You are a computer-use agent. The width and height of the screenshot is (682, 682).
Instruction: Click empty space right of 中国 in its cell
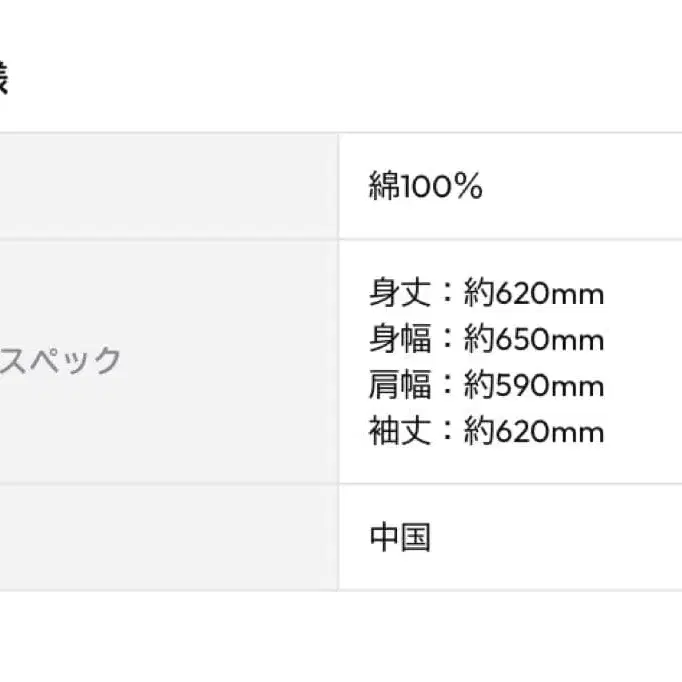click(560, 538)
